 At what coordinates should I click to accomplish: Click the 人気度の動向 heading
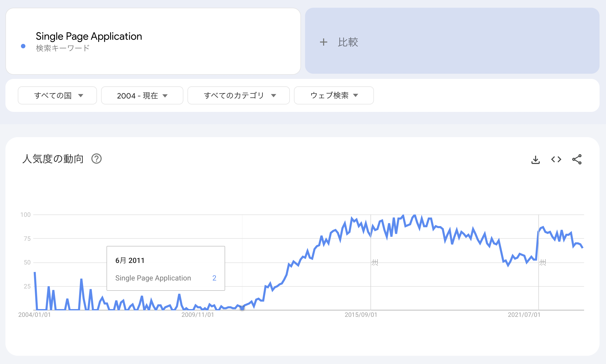coord(53,159)
